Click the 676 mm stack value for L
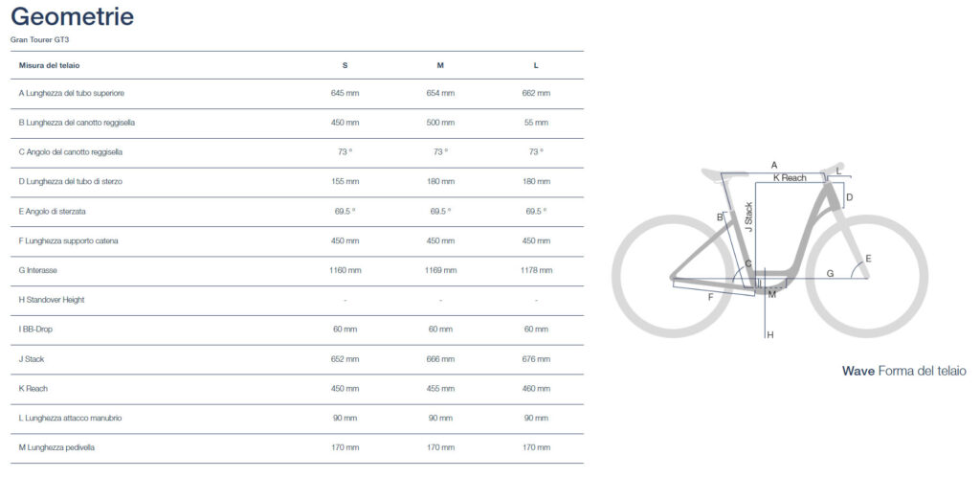 pos(536,359)
